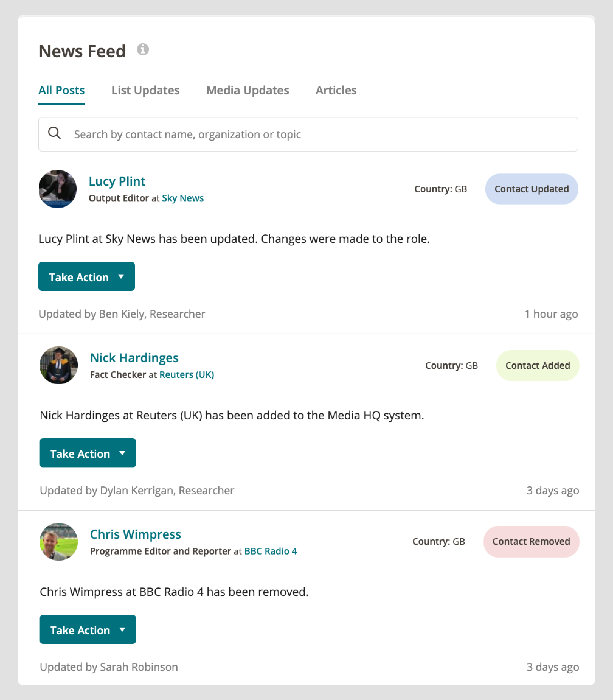
Task: Switch to the List Updates tab
Action: pos(145,90)
